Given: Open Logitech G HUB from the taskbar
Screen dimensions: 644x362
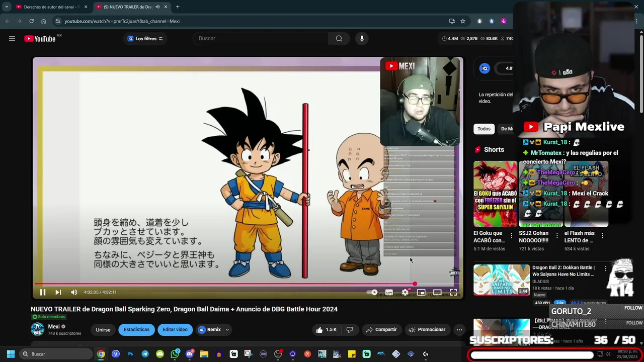Looking at the screenshot, I should click(426, 354).
